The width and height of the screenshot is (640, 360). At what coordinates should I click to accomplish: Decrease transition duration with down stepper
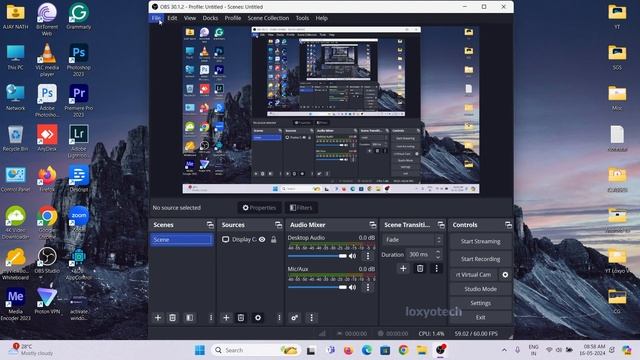438,257
